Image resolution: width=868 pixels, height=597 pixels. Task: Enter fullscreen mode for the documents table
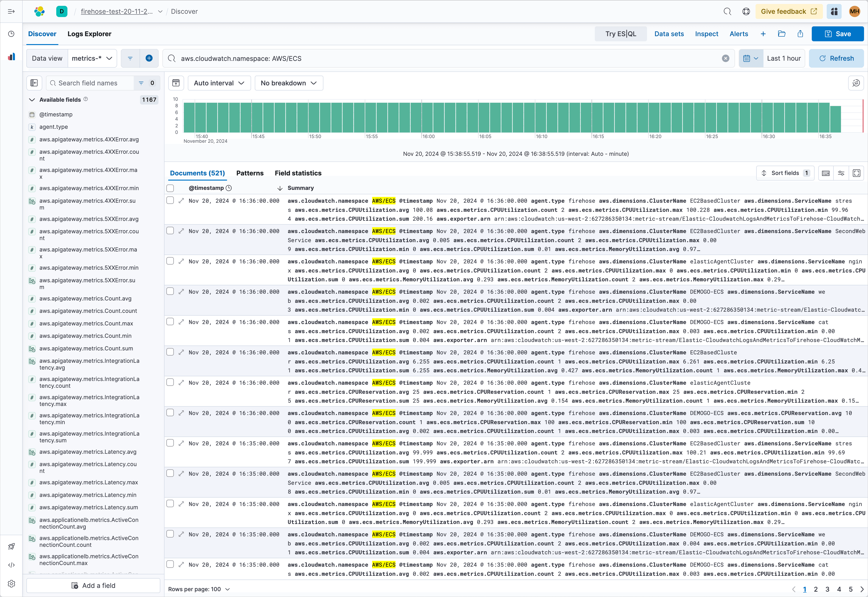tap(857, 173)
